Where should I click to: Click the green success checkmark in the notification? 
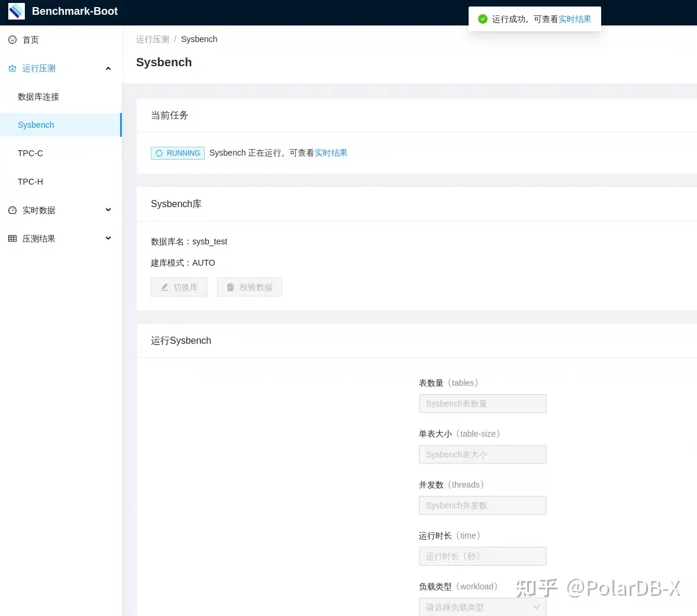pyautogui.click(x=482, y=18)
